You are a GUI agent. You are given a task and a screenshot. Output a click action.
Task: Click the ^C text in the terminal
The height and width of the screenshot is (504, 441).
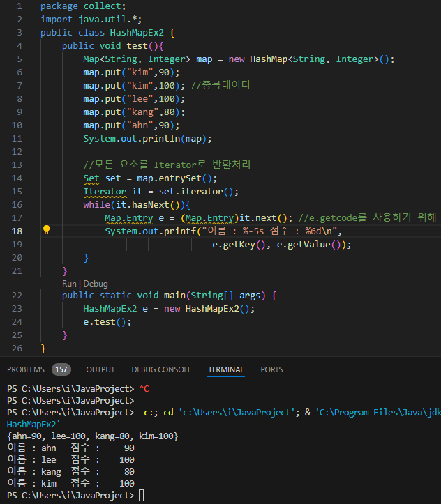144,388
